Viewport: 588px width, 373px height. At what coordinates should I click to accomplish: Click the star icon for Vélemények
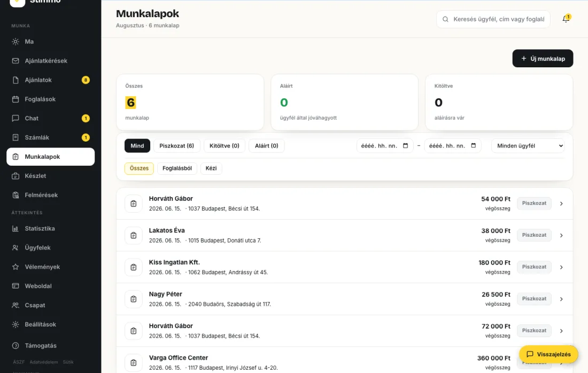tap(16, 267)
